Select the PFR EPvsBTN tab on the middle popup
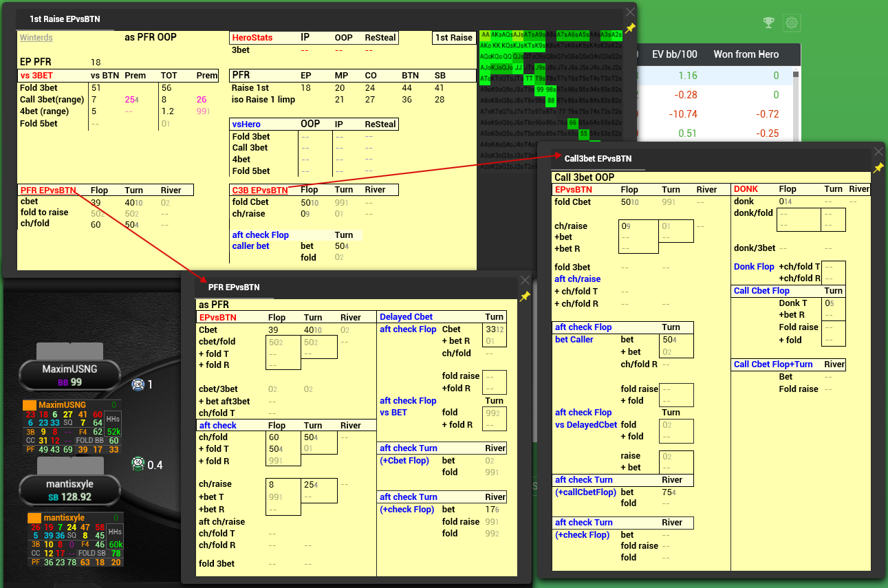This screenshot has height=588, width=888. click(235, 287)
